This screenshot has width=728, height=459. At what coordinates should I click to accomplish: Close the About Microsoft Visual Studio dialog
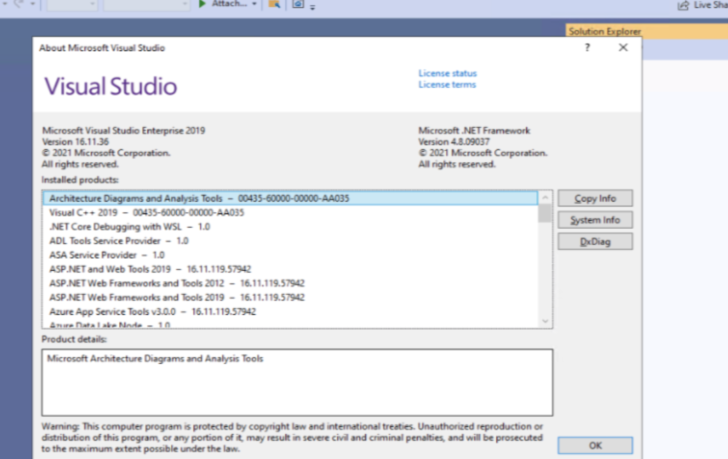(x=623, y=47)
